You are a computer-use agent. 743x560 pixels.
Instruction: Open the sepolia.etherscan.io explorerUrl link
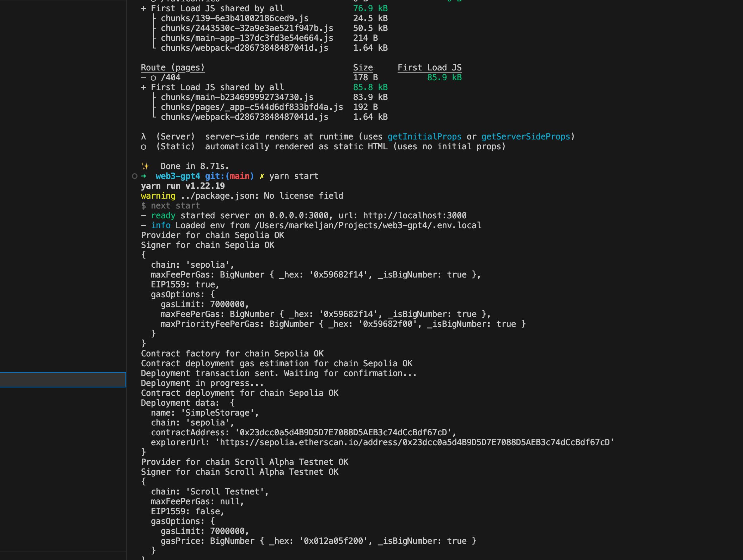(415, 442)
